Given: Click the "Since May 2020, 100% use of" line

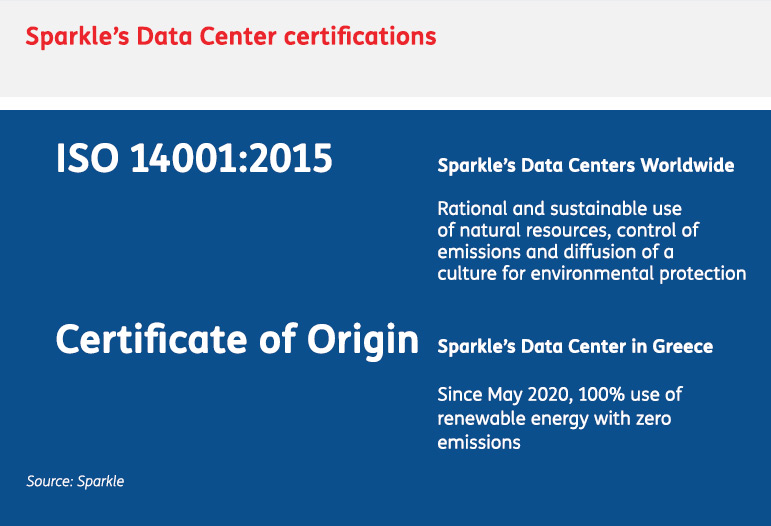Looking at the screenshot, I should (560, 395).
